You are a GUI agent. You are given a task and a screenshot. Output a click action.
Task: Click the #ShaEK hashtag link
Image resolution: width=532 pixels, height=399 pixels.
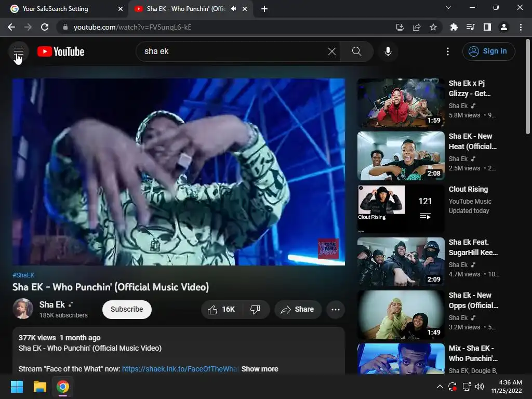tap(23, 275)
